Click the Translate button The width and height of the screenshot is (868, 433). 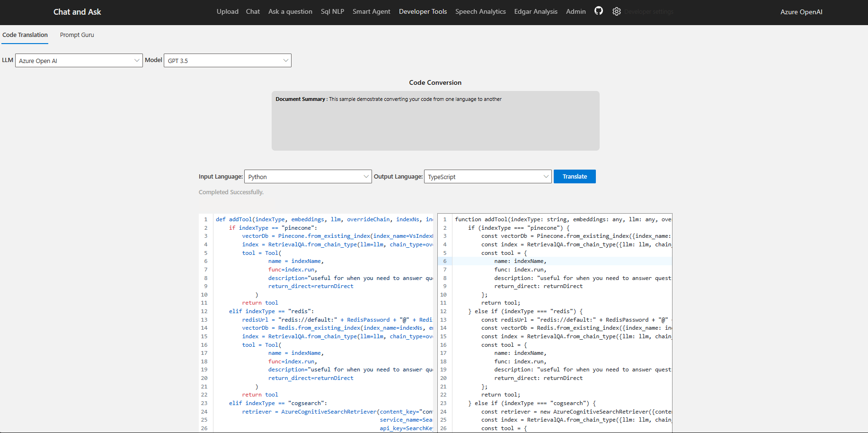click(575, 176)
